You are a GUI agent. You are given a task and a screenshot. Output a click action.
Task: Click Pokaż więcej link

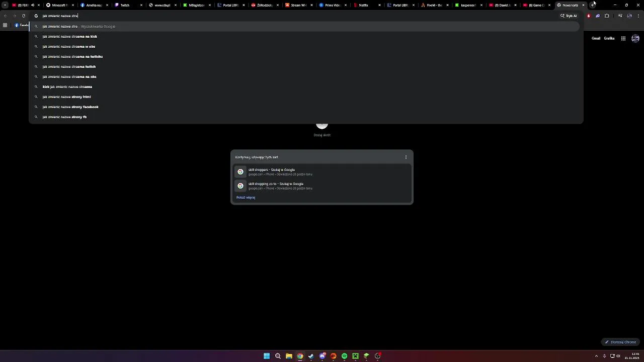[246, 198]
